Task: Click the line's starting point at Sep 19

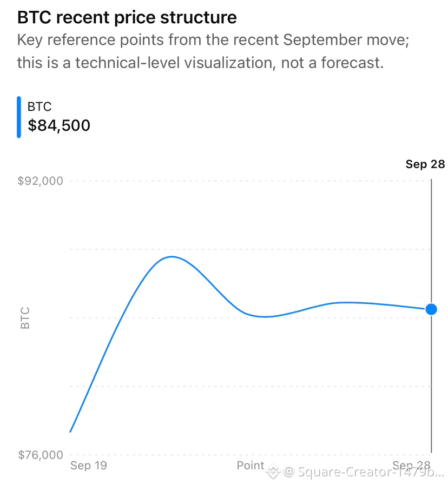Action: pyautogui.click(x=70, y=431)
